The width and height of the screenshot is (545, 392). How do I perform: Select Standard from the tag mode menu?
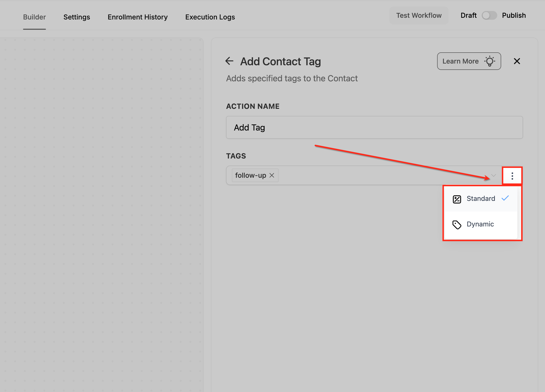pos(480,199)
